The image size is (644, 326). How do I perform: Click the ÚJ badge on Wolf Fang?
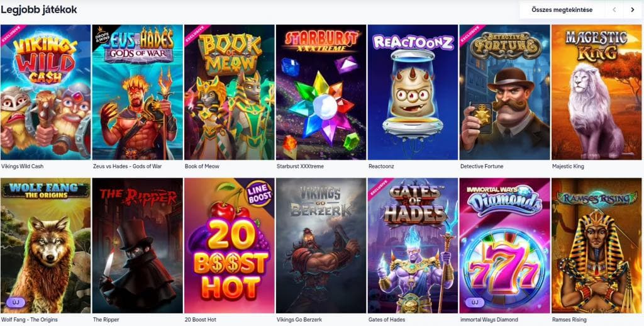[x=16, y=303]
